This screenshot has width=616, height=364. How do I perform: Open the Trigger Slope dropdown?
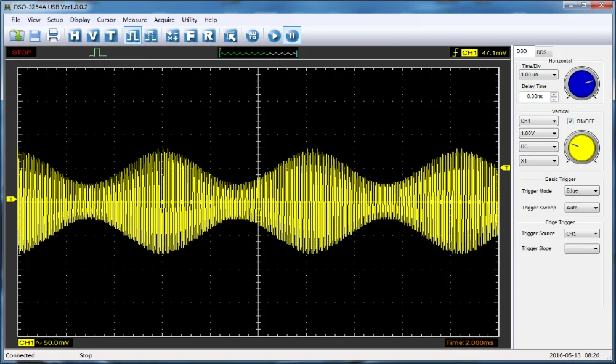pyautogui.click(x=582, y=249)
